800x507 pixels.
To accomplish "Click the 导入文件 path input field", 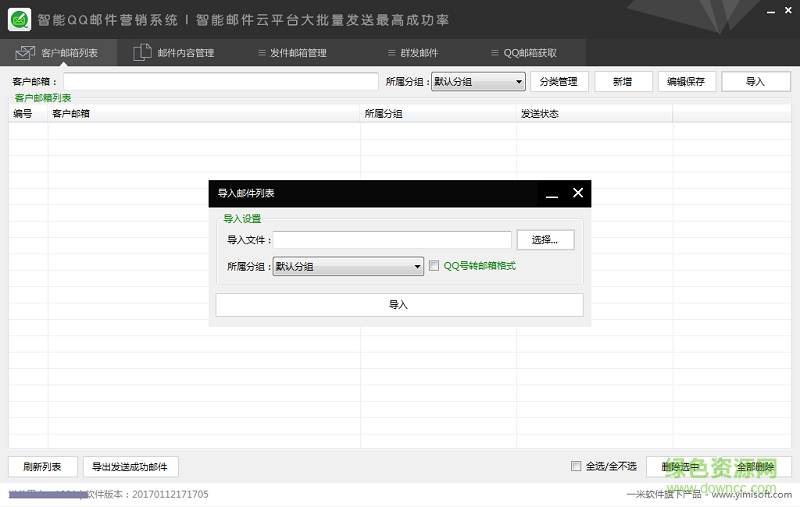I will pos(392,240).
